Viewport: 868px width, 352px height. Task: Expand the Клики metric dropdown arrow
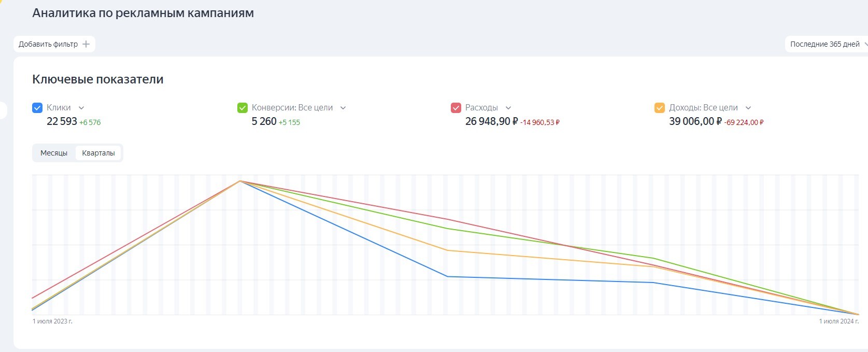tap(81, 108)
